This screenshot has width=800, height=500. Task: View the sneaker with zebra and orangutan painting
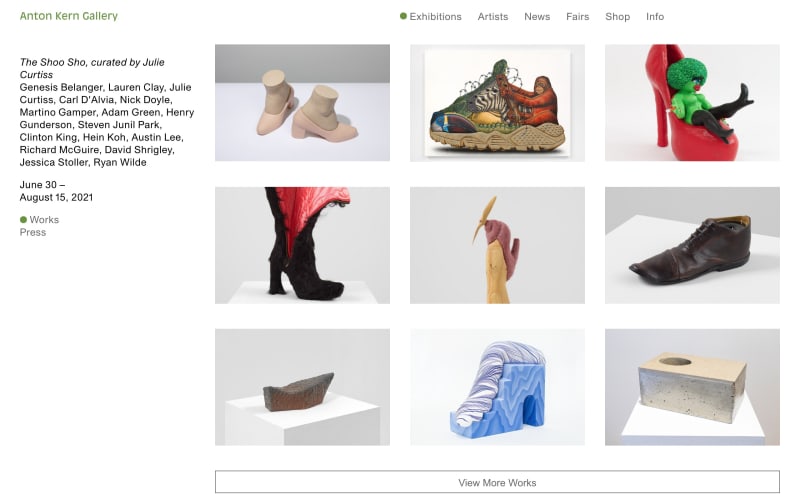(497, 103)
